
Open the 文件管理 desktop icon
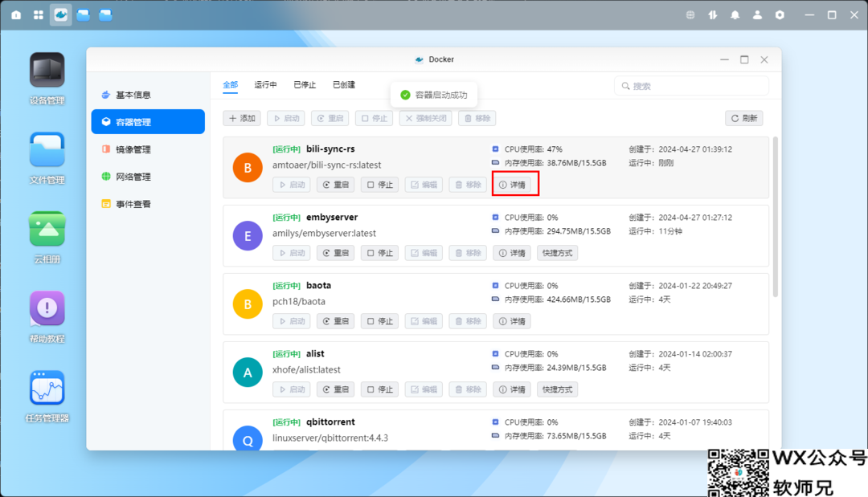pos(47,149)
